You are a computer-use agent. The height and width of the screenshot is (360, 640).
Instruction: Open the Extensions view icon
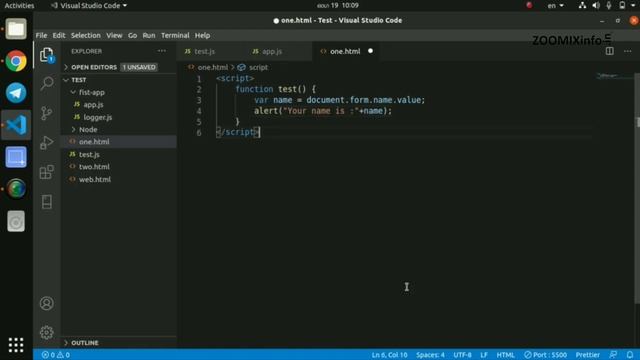pyautogui.click(x=47, y=172)
